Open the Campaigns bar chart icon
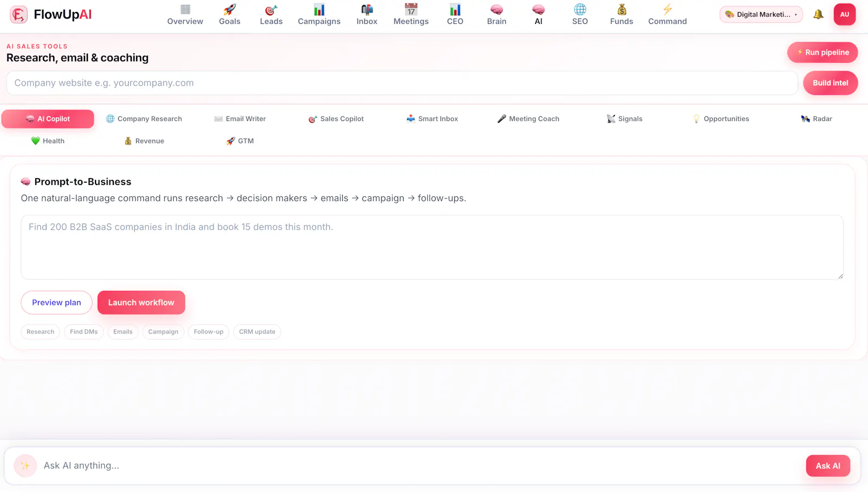The image size is (868, 492). coord(319,10)
